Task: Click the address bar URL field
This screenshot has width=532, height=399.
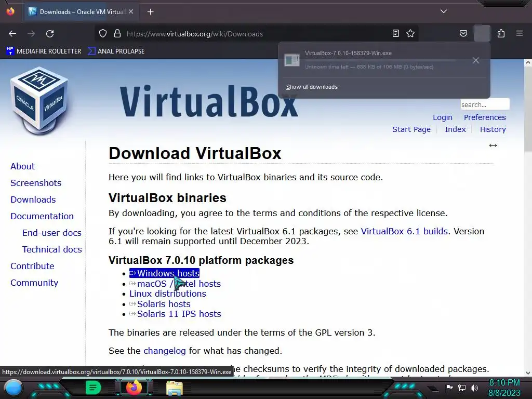Action: (258, 34)
